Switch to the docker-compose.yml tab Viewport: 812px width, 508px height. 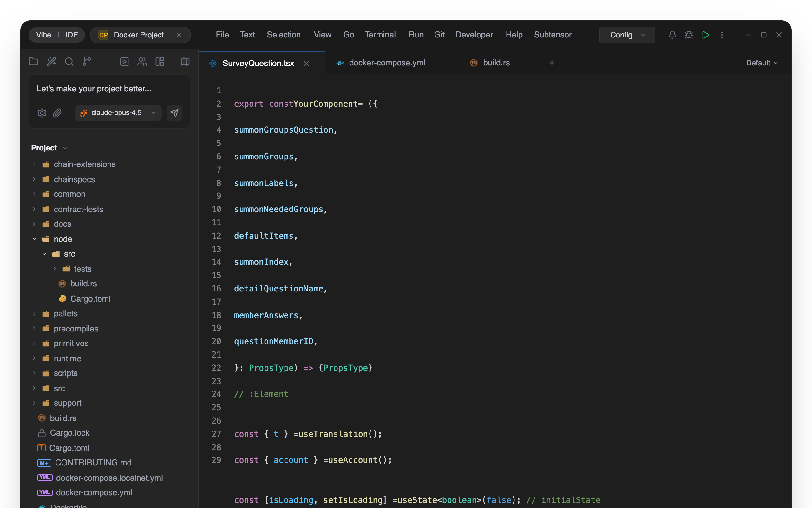tap(392, 63)
